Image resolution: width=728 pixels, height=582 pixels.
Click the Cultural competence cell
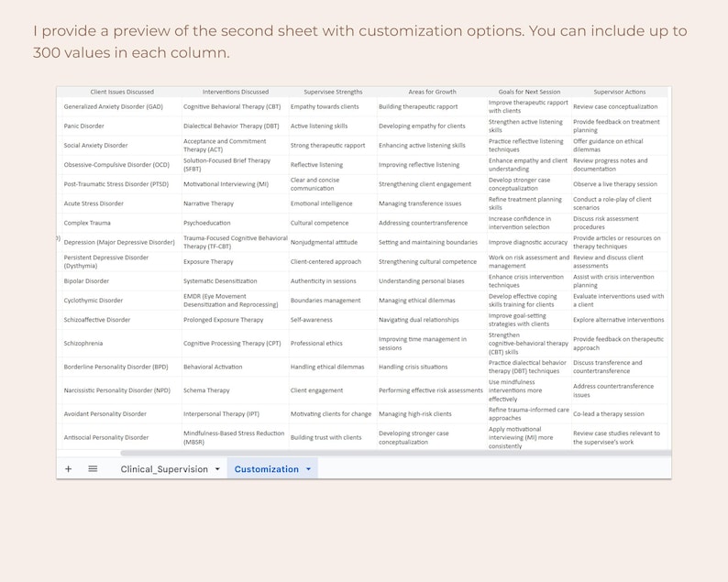click(x=333, y=224)
